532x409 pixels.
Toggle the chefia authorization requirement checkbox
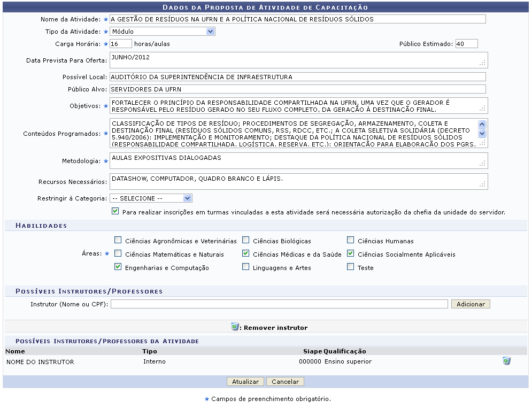point(115,212)
